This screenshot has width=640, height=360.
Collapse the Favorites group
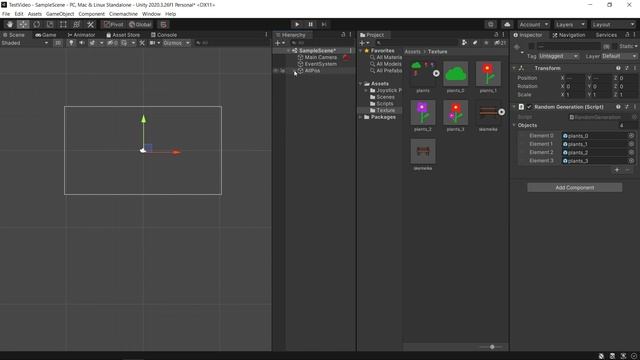click(361, 51)
